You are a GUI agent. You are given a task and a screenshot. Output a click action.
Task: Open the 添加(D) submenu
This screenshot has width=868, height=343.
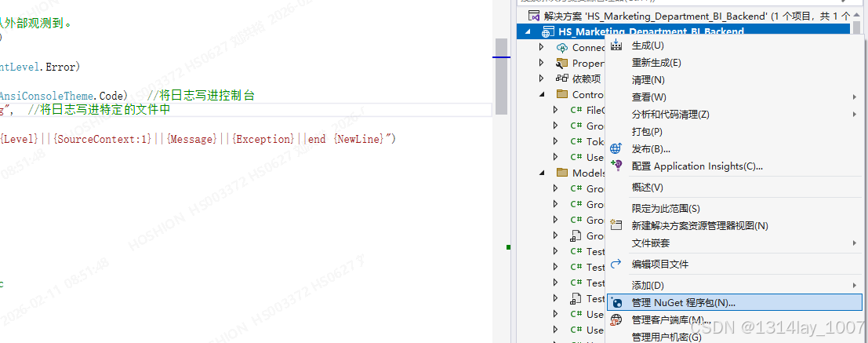[x=735, y=286]
